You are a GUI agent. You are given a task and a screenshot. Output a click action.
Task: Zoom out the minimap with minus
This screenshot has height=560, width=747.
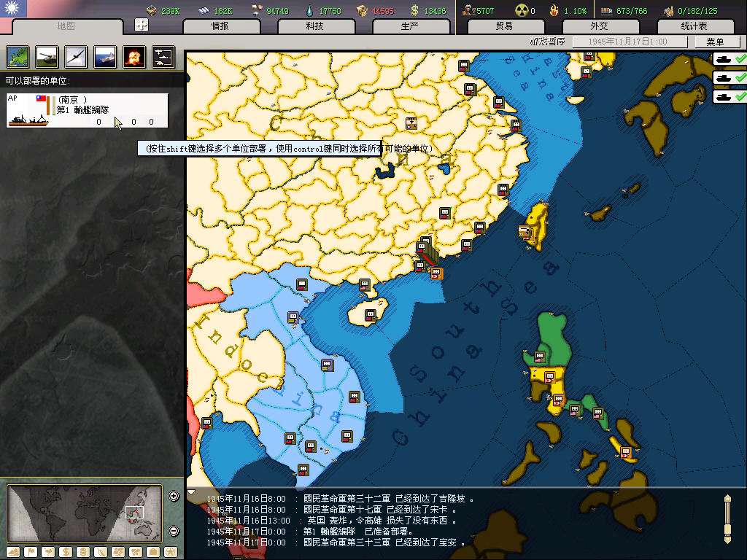point(174,531)
